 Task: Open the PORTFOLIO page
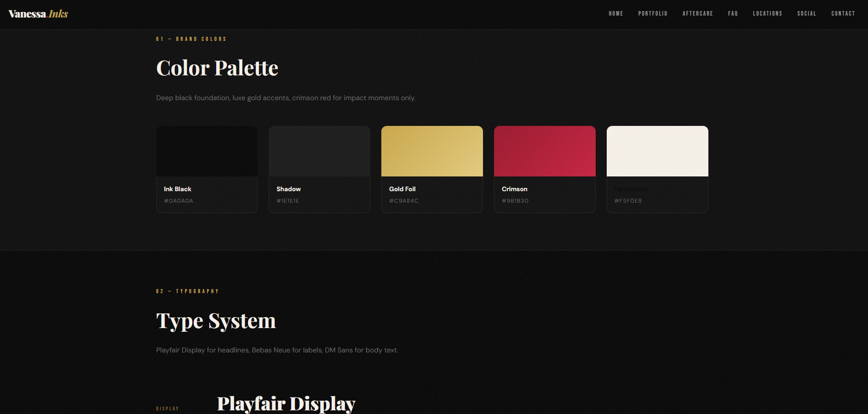point(653,13)
